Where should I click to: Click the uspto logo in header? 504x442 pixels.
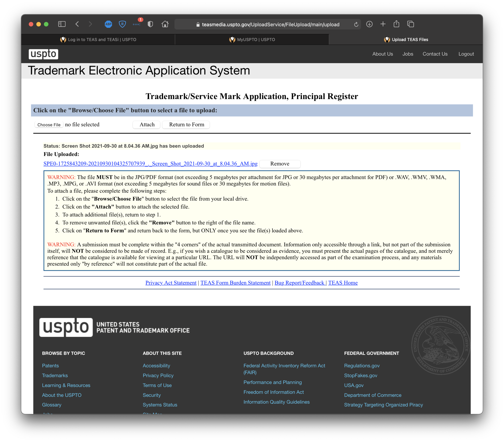click(43, 54)
